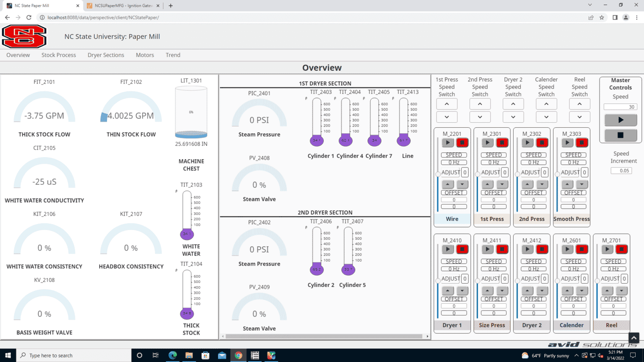Open Chrome from the taskbar

tap(238, 355)
